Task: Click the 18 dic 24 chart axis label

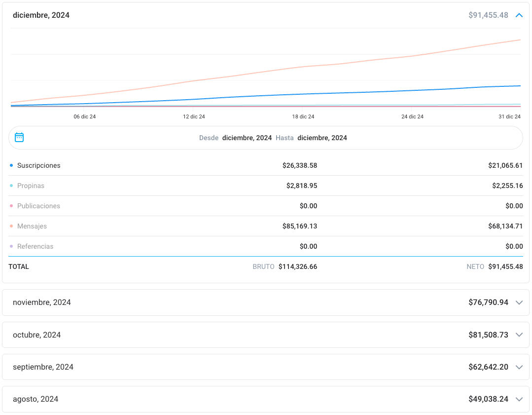Action: click(x=303, y=117)
